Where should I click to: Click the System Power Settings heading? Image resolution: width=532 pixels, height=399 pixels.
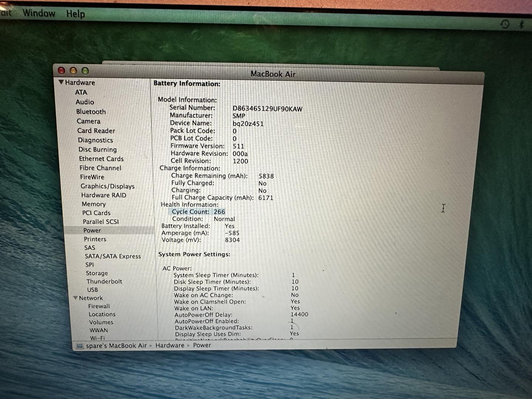pyautogui.click(x=194, y=254)
